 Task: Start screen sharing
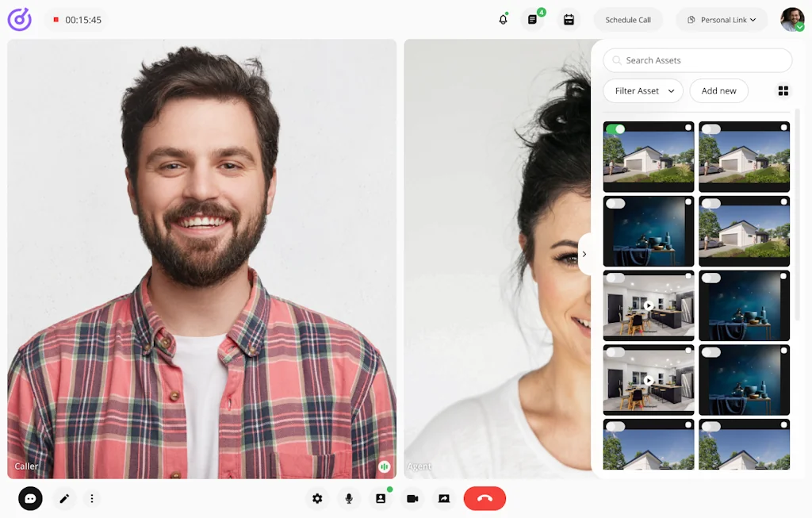pyautogui.click(x=444, y=498)
